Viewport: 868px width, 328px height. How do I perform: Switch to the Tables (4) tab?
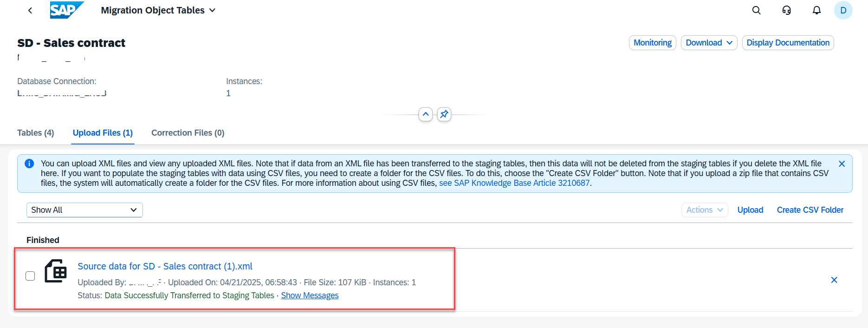tap(36, 133)
